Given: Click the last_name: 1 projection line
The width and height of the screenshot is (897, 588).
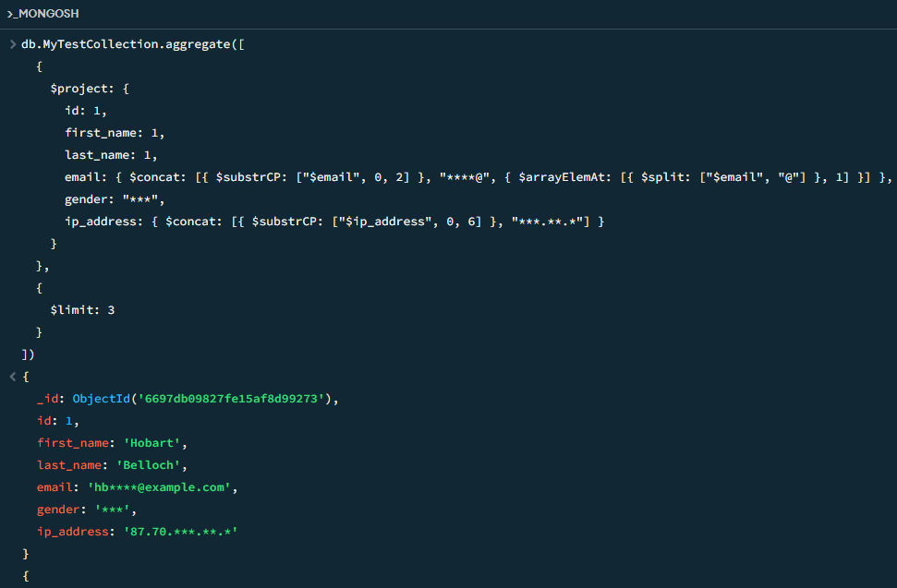Looking at the screenshot, I should tap(111, 155).
